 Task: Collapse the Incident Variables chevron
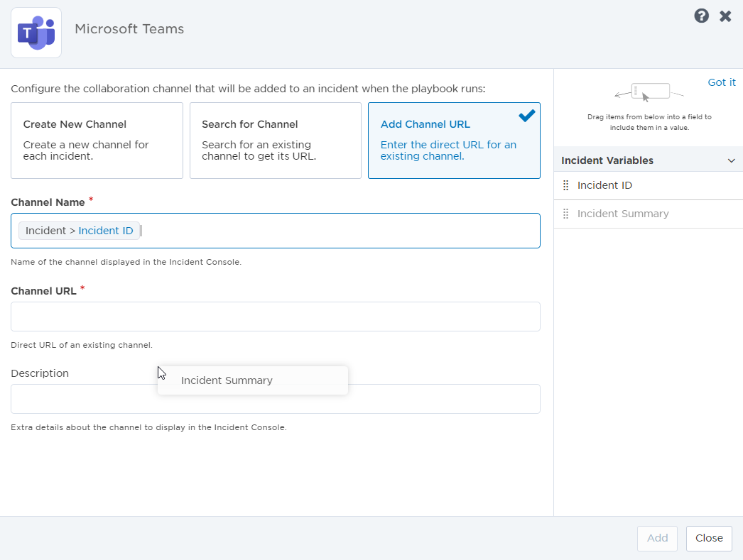coord(731,160)
